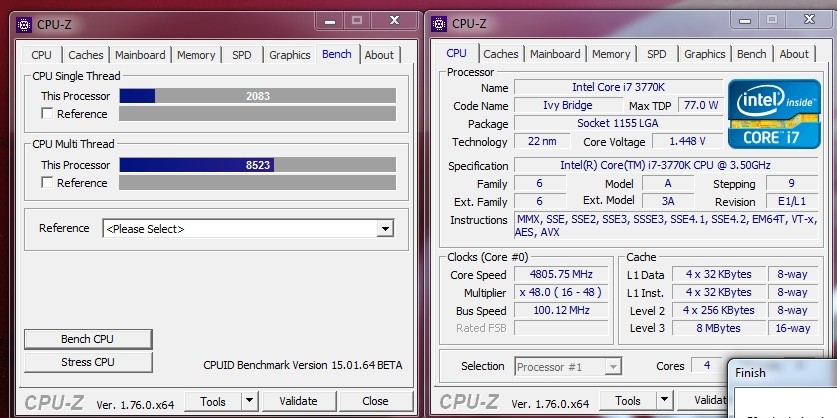Click the processor Name field Intel Core i7 3770K
This screenshot has width=837, height=418.
point(618,87)
